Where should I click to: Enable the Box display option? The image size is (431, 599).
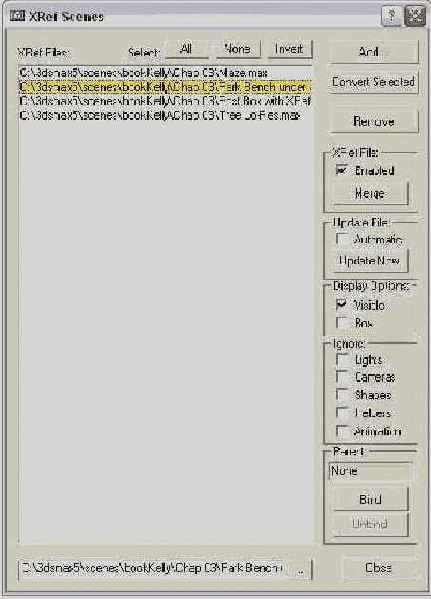[342, 323]
